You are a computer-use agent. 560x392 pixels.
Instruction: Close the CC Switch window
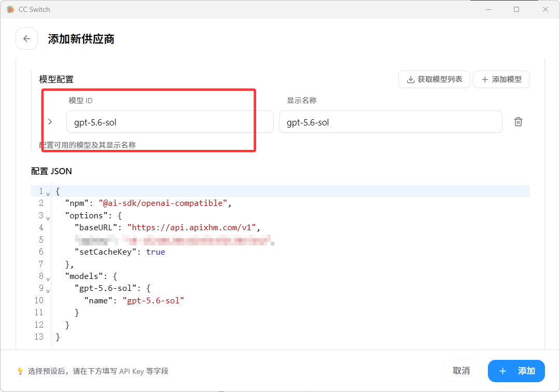click(545, 10)
